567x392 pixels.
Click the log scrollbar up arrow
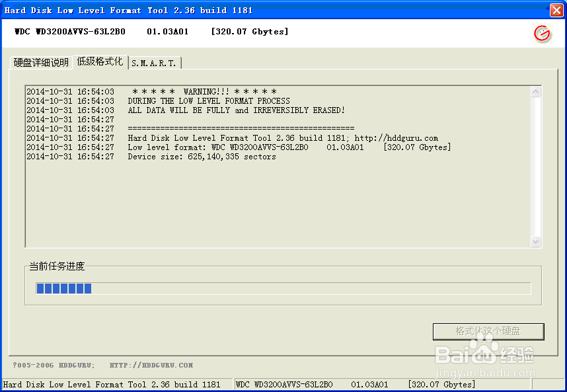(x=535, y=91)
